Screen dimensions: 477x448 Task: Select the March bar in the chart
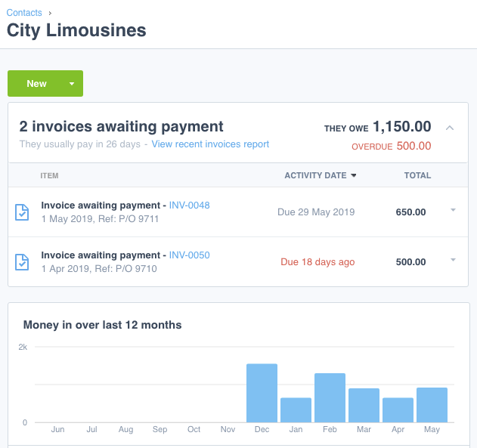tap(364, 405)
